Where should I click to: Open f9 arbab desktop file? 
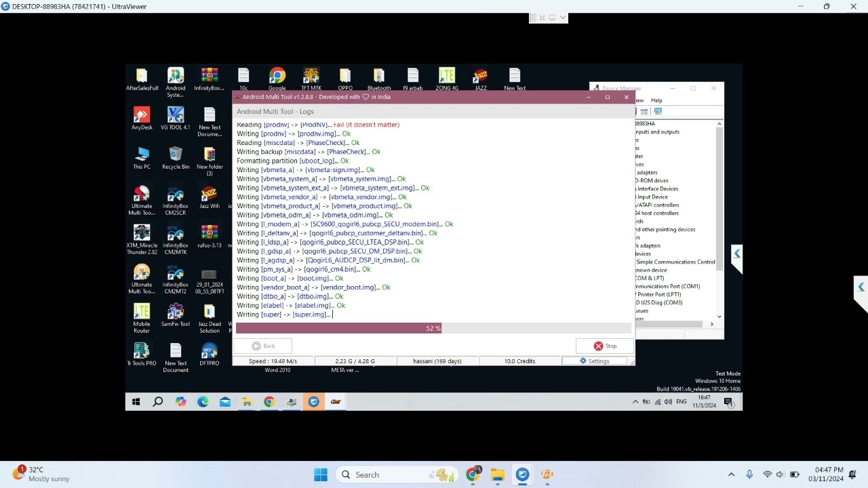(x=413, y=80)
